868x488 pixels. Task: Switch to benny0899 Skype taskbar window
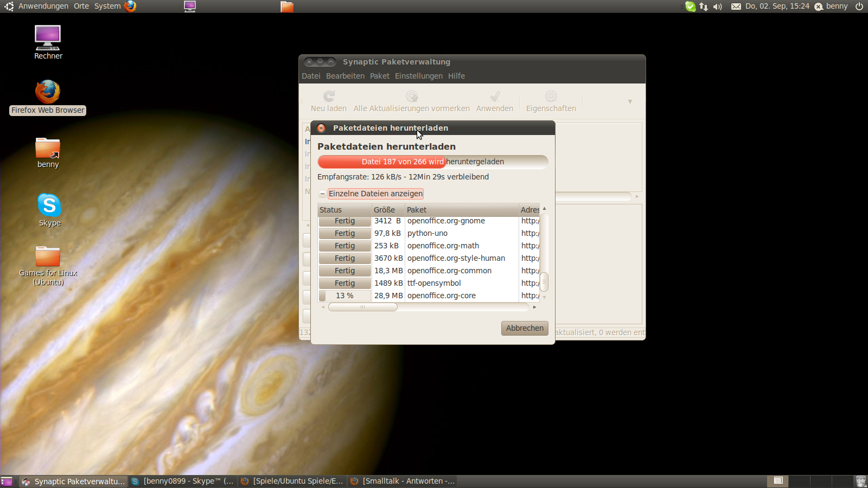coord(183,481)
